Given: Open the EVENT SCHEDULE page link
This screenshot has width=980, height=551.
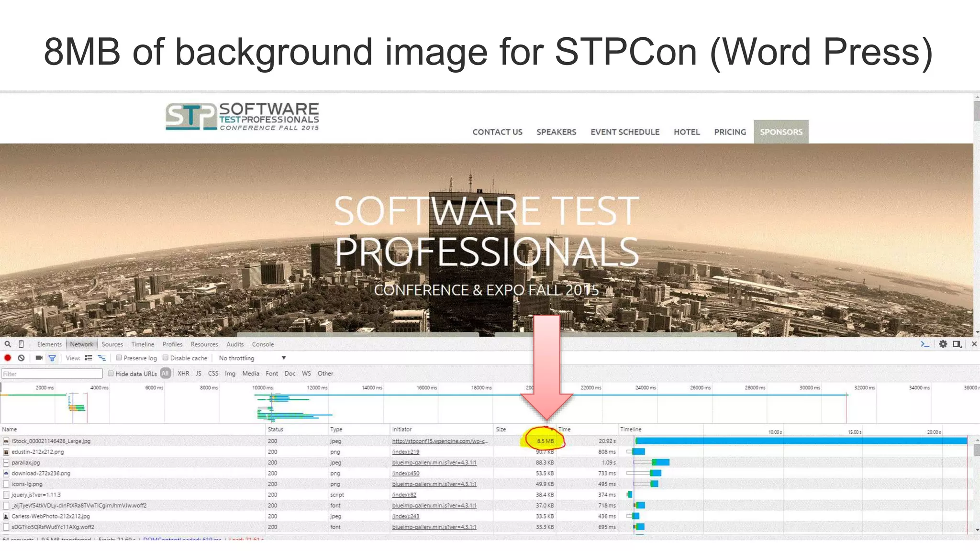Looking at the screenshot, I should coord(625,132).
